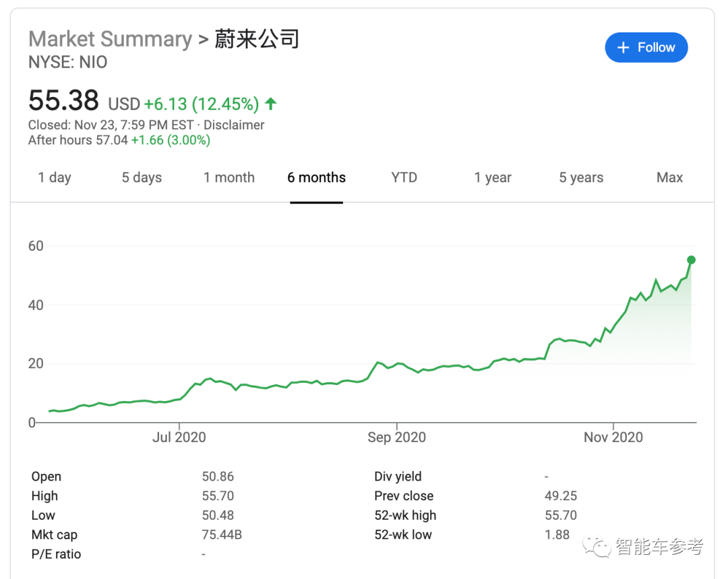The height and width of the screenshot is (579, 728).
Task: Click the Open value 50.86
Action: [x=218, y=477]
